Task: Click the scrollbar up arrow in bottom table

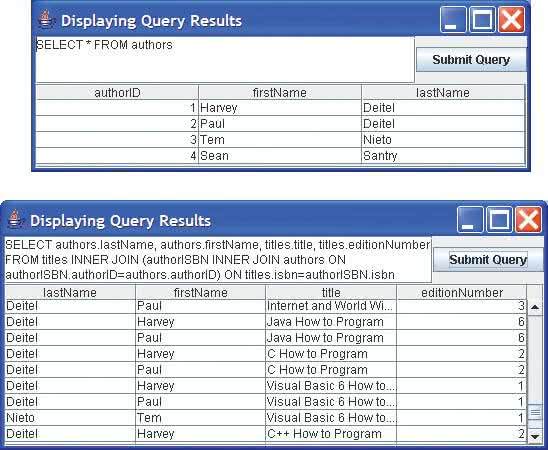Action: coord(535,307)
